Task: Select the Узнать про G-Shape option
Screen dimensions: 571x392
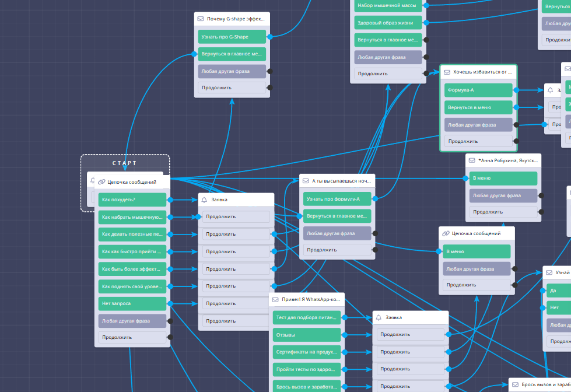Action: pyautogui.click(x=232, y=37)
